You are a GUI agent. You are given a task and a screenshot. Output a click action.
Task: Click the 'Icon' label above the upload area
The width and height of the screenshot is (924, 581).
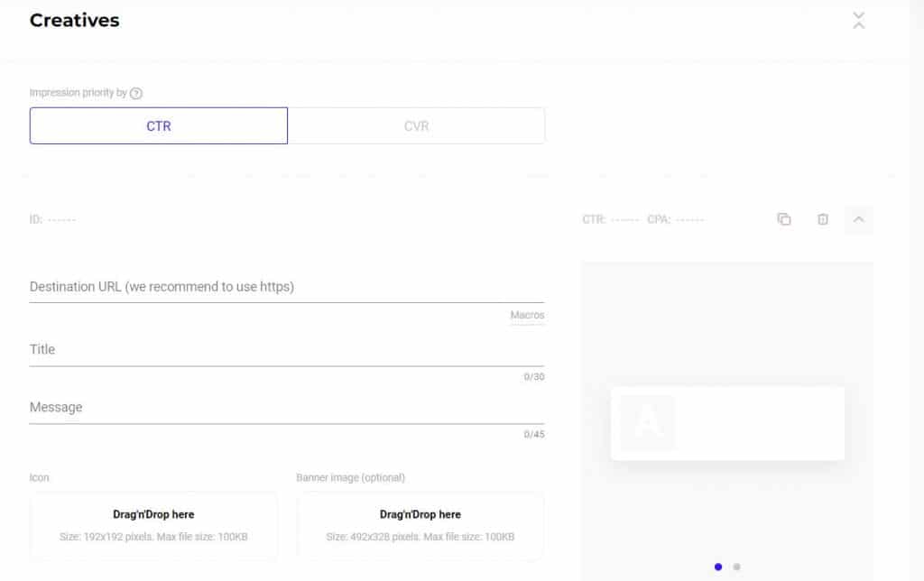(39, 477)
